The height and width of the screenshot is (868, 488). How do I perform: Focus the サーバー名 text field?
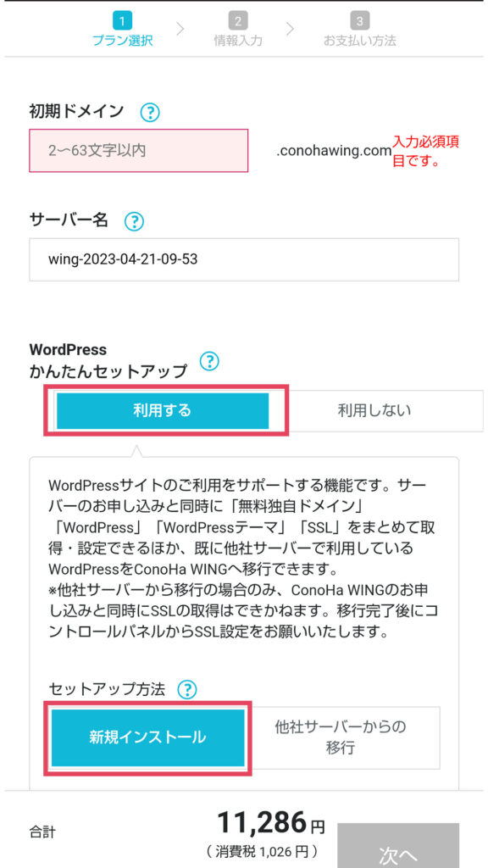(x=244, y=259)
